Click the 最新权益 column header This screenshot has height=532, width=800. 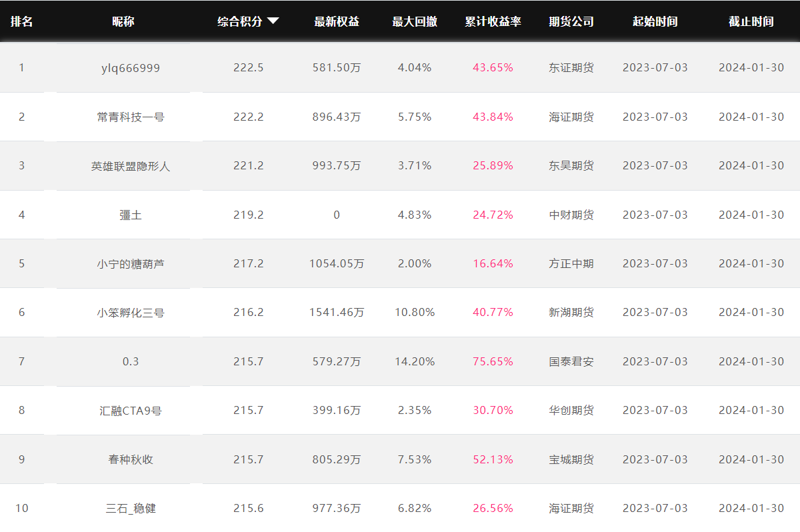point(337,21)
